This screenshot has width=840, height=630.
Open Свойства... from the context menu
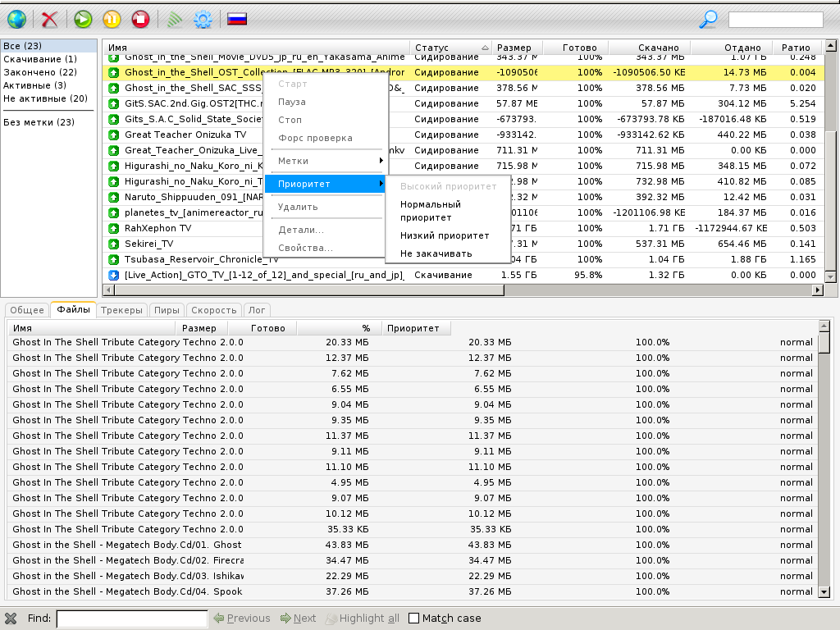point(305,248)
